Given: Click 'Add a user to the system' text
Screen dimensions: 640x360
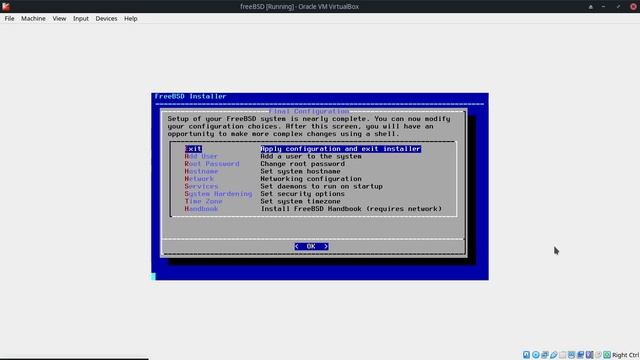Looking at the screenshot, I should (x=311, y=156).
